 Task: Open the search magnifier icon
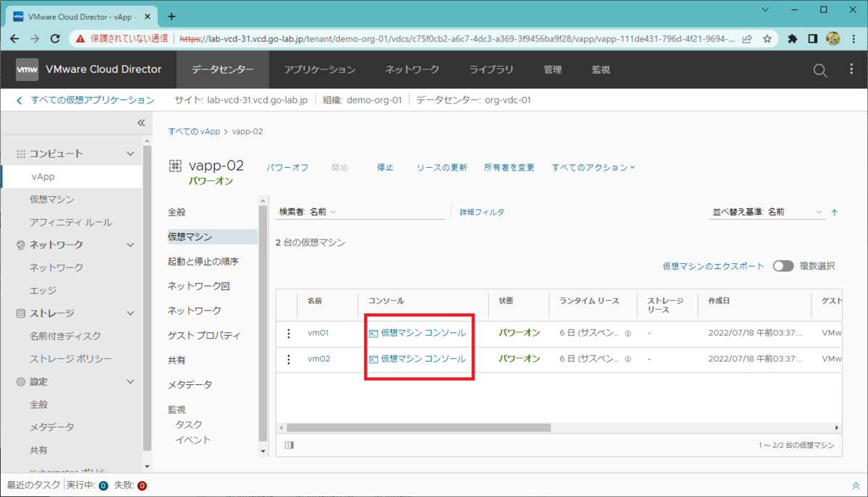tap(820, 70)
